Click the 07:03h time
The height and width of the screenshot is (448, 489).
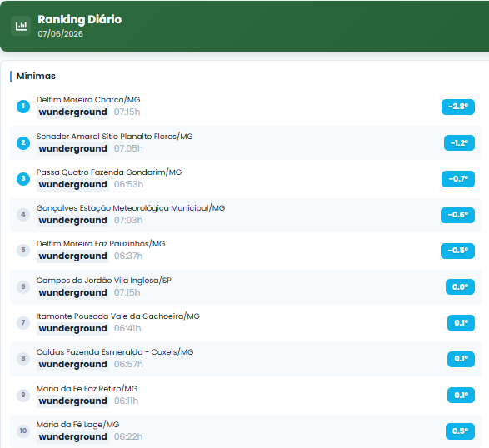click(128, 221)
